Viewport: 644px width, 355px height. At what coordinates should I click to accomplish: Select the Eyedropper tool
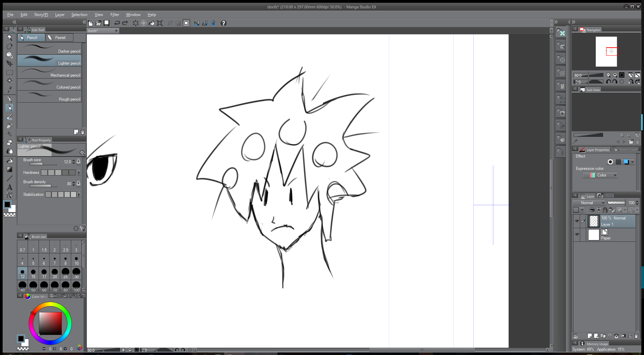10,90
